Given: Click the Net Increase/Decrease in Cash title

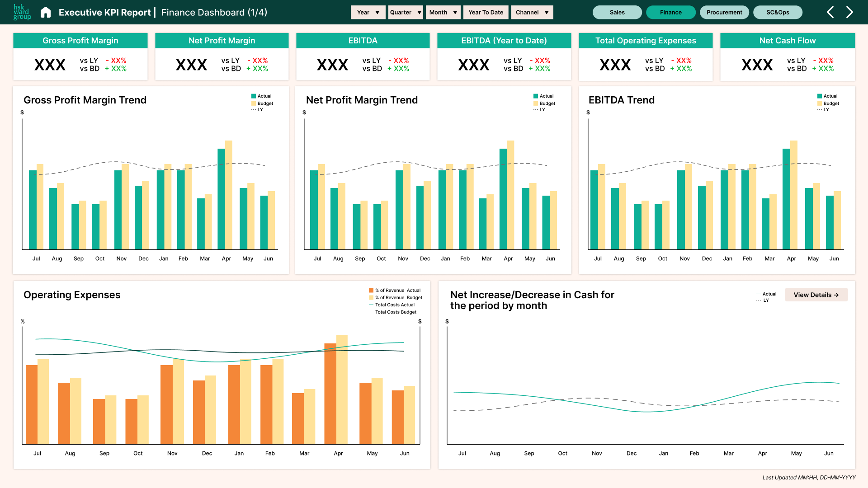Looking at the screenshot, I should point(532,300).
